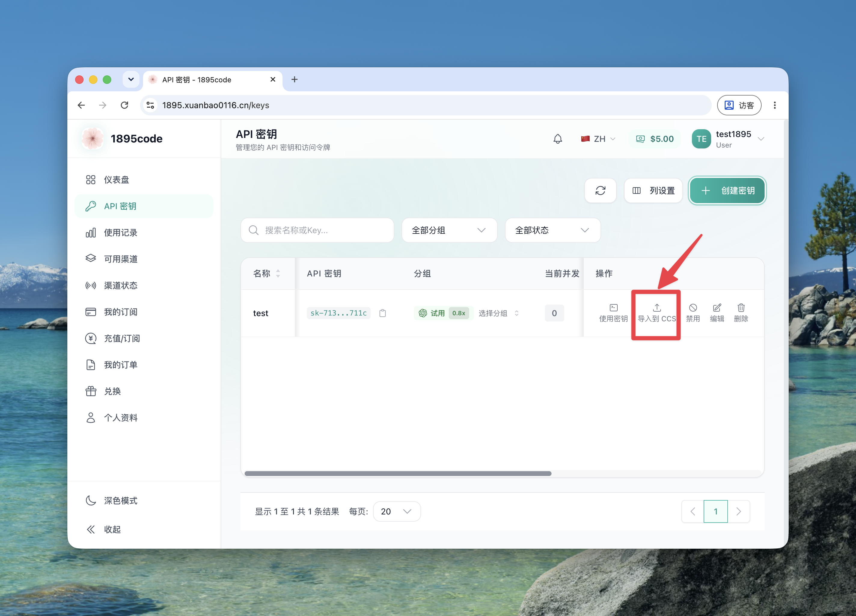
Task: Click the 分组 column header
Action: coord(422,273)
